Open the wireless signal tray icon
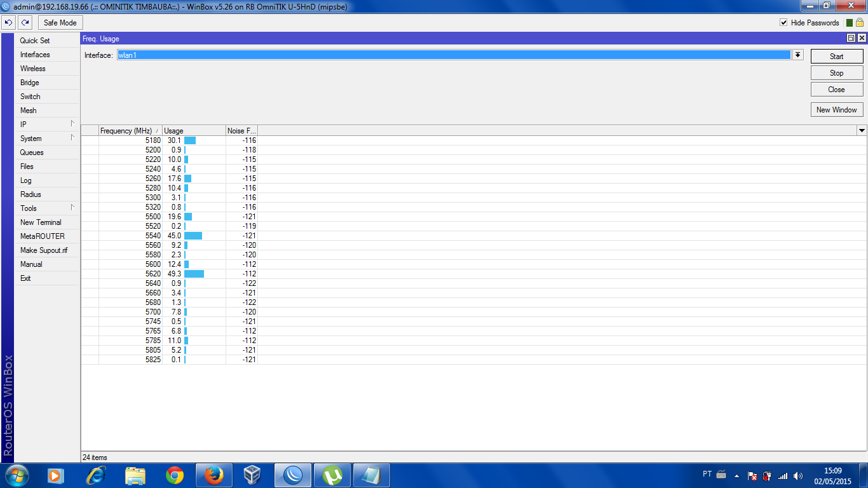The height and width of the screenshot is (488, 868). click(783, 475)
